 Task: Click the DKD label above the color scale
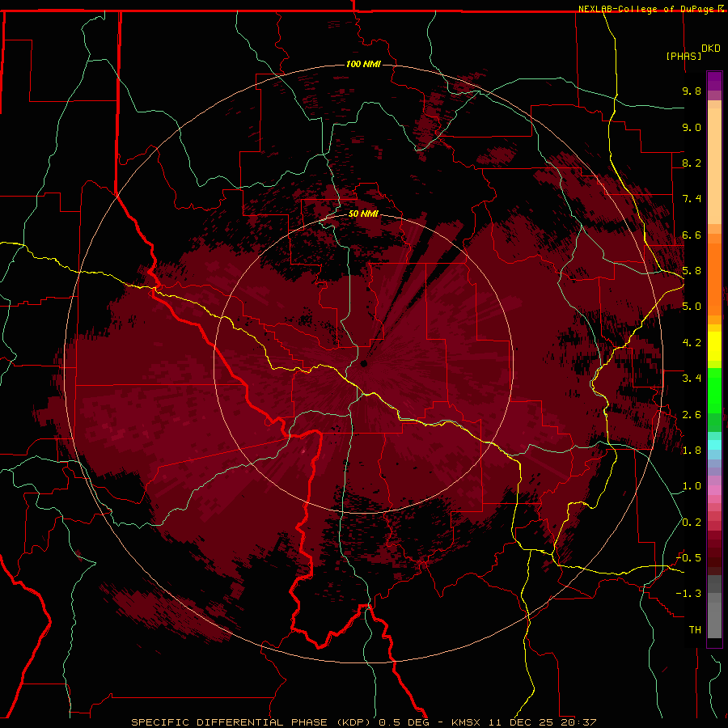pos(710,49)
